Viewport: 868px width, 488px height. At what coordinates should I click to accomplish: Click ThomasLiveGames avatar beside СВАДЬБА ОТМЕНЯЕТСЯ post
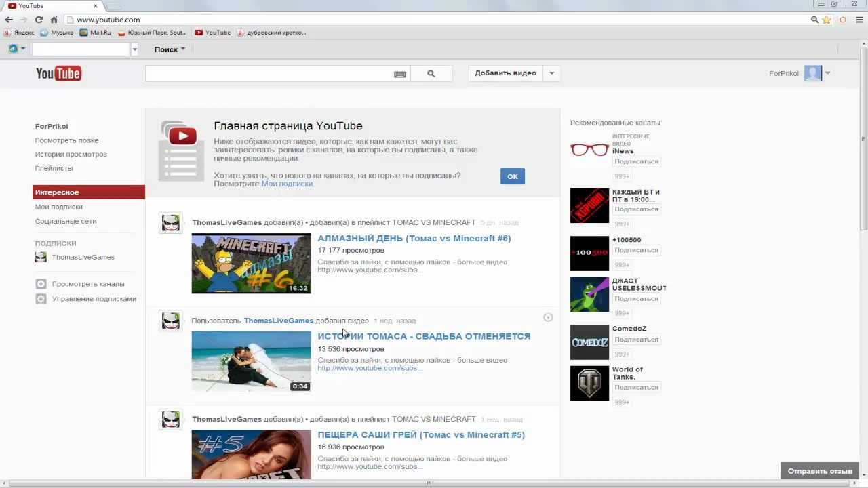(x=171, y=321)
